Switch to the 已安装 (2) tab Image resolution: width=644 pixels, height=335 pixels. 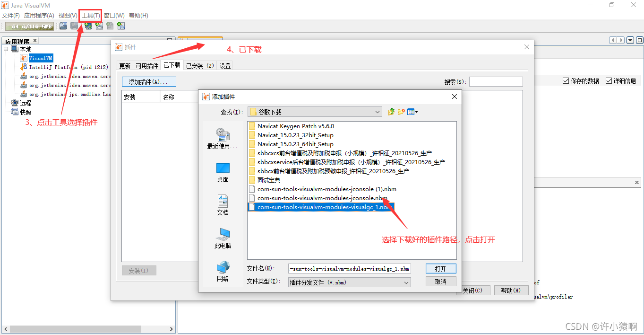tap(200, 66)
